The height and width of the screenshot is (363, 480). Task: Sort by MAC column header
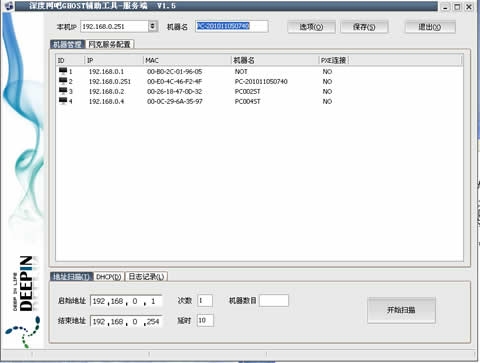(x=187, y=60)
